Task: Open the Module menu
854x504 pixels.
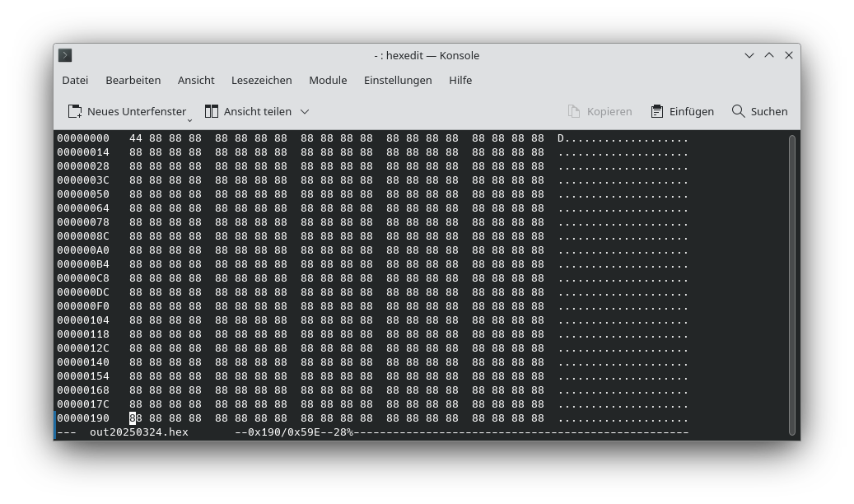Action: tap(328, 80)
